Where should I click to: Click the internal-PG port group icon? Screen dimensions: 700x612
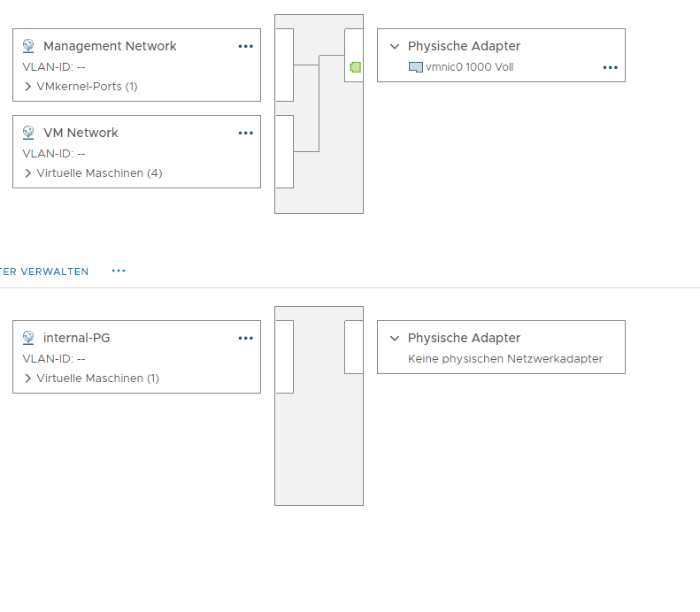tap(28, 338)
